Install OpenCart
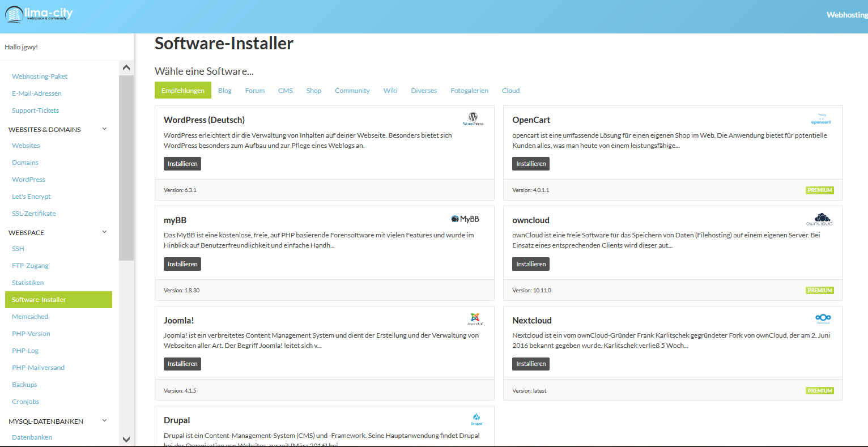Viewport: 868px width, 447px height. tap(531, 164)
